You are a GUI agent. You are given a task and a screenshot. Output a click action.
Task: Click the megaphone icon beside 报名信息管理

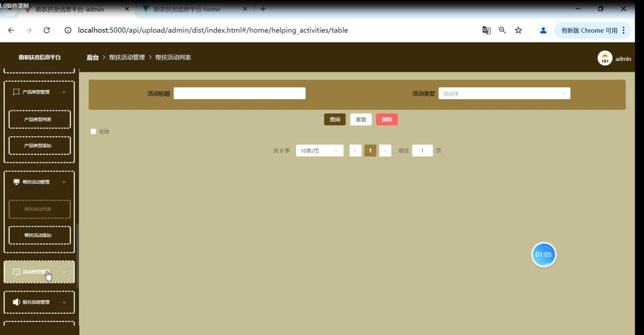[x=16, y=302]
